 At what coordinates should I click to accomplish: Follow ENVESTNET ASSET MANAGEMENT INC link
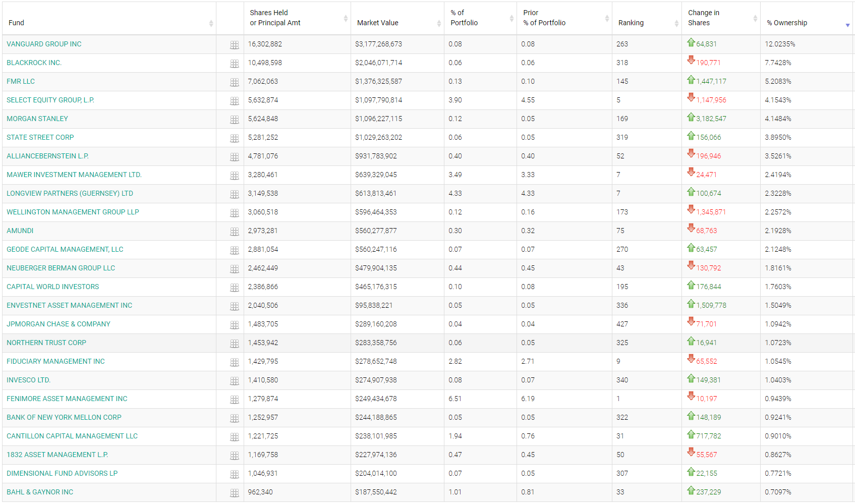pos(69,305)
